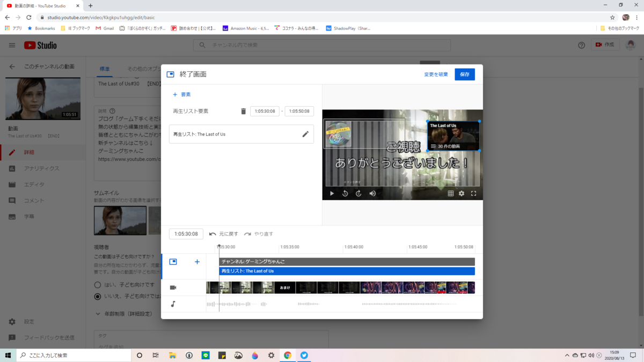Click the YouTube Studio logo
The image size is (644, 362).
(x=40, y=46)
